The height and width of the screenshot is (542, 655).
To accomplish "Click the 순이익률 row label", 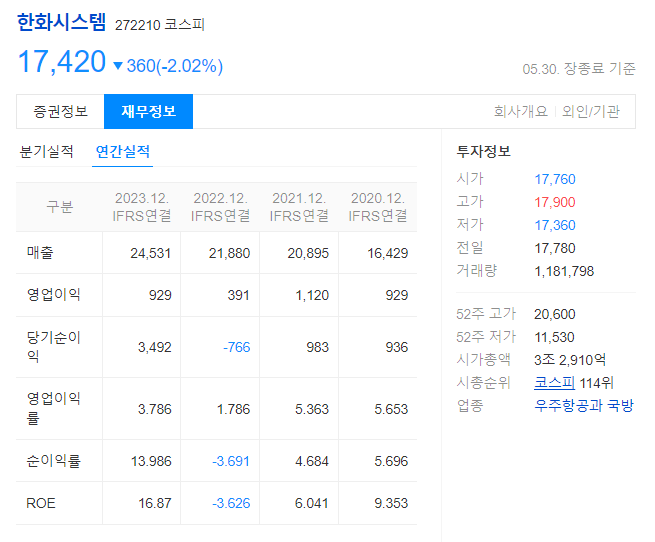I will point(53,461).
